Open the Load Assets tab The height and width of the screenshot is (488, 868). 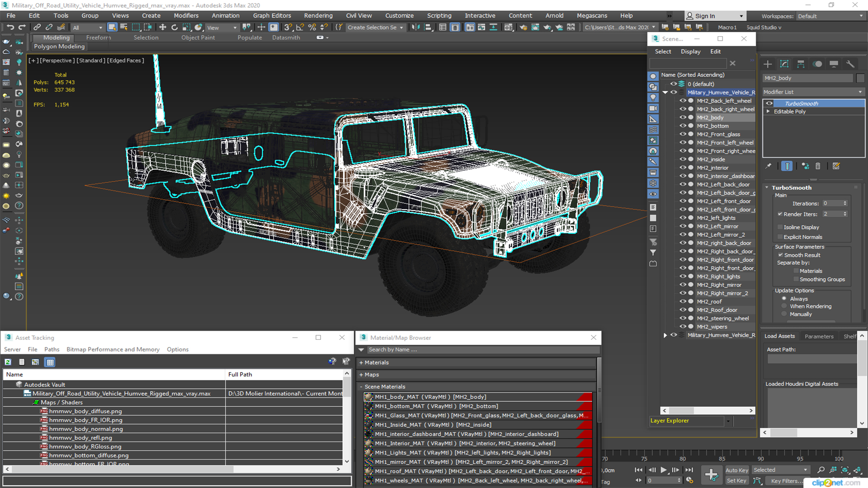point(779,336)
